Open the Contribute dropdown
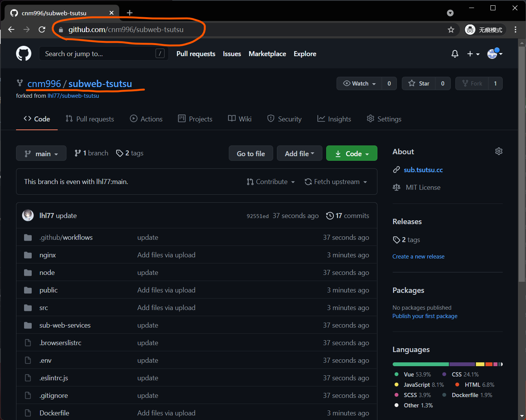This screenshot has height=420, width=526. tap(271, 182)
